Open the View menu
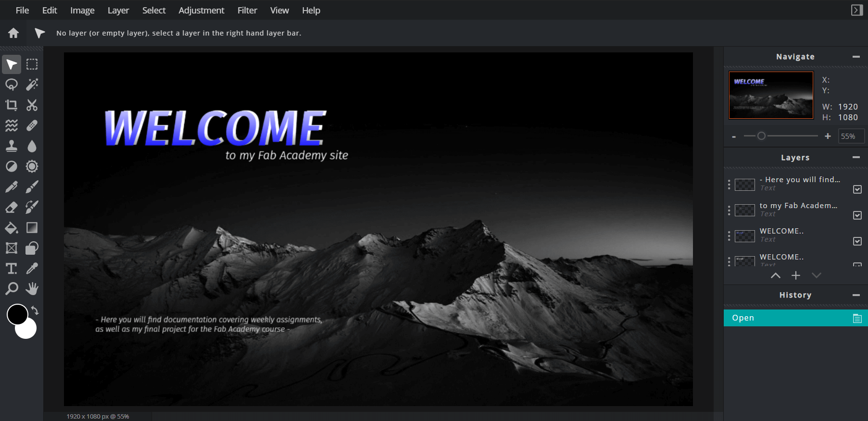This screenshot has height=421, width=868. pos(279,10)
